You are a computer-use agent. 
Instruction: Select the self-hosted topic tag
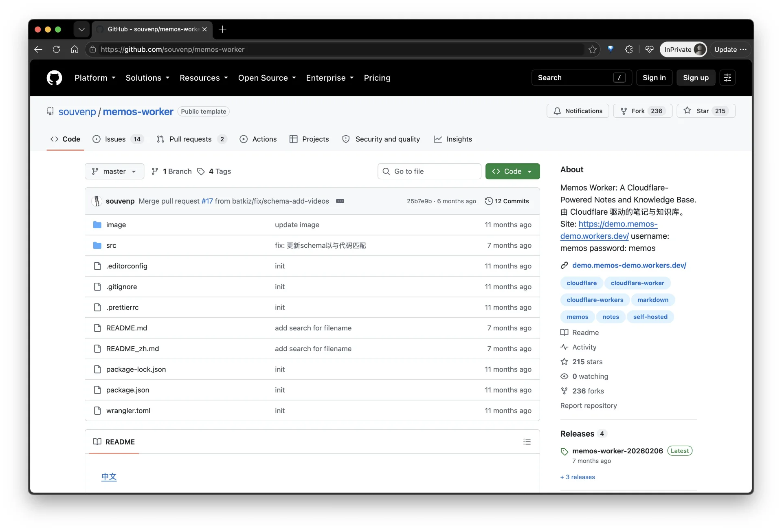pos(650,317)
